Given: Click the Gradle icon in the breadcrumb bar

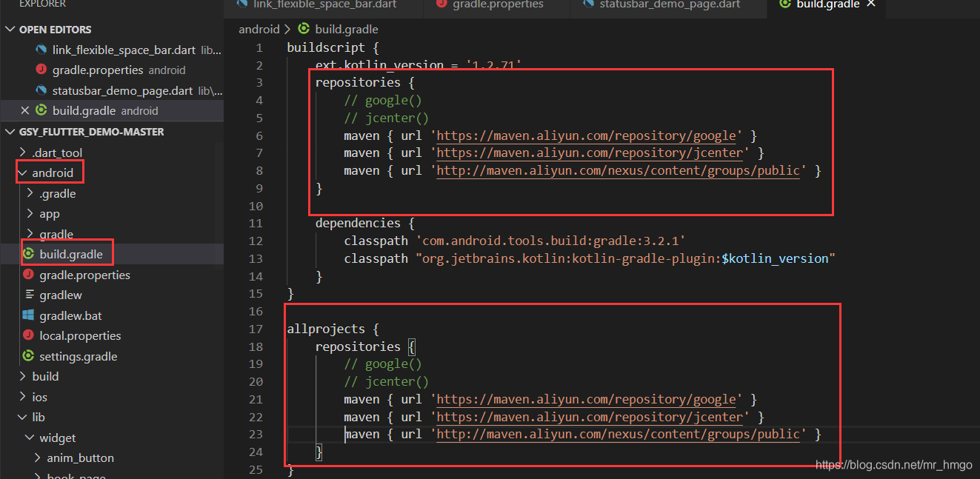Looking at the screenshot, I should (x=304, y=29).
